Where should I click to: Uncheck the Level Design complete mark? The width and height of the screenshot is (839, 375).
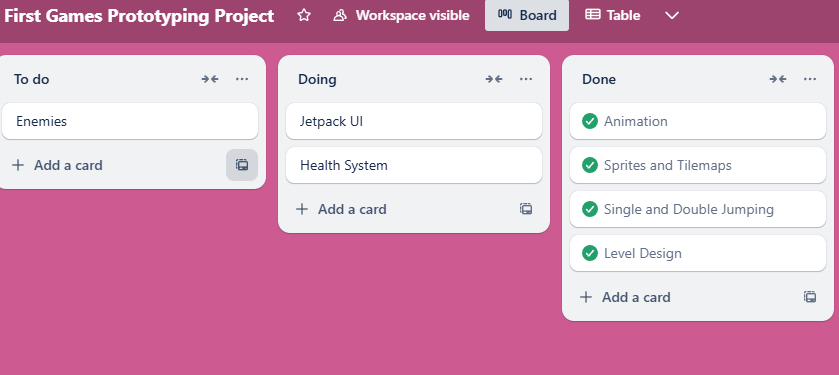click(590, 253)
